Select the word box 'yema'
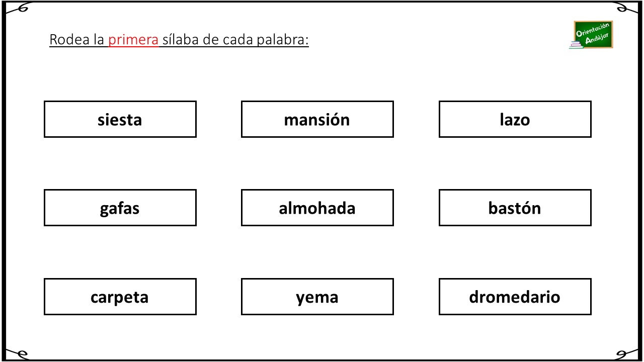The height and width of the screenshot is (362, 644). click(x=317, y=297)
